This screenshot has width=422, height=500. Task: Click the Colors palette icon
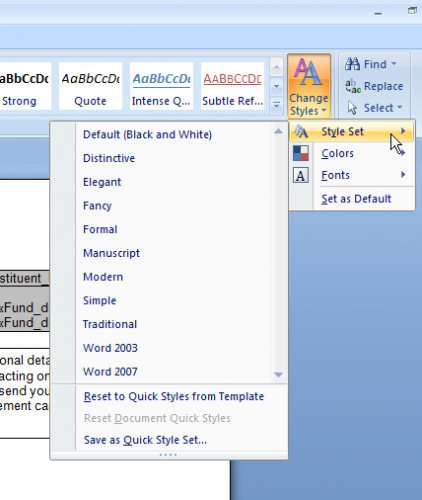click(x=301, y=153)
